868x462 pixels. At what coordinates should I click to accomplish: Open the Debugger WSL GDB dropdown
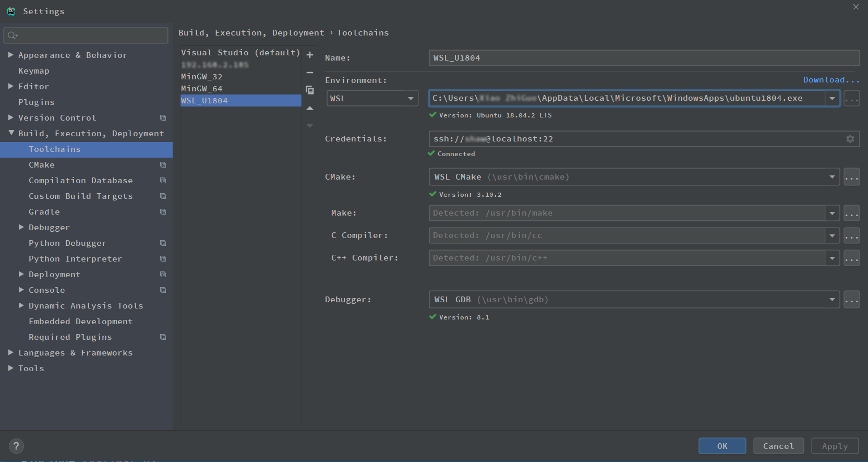pos(634,300)
